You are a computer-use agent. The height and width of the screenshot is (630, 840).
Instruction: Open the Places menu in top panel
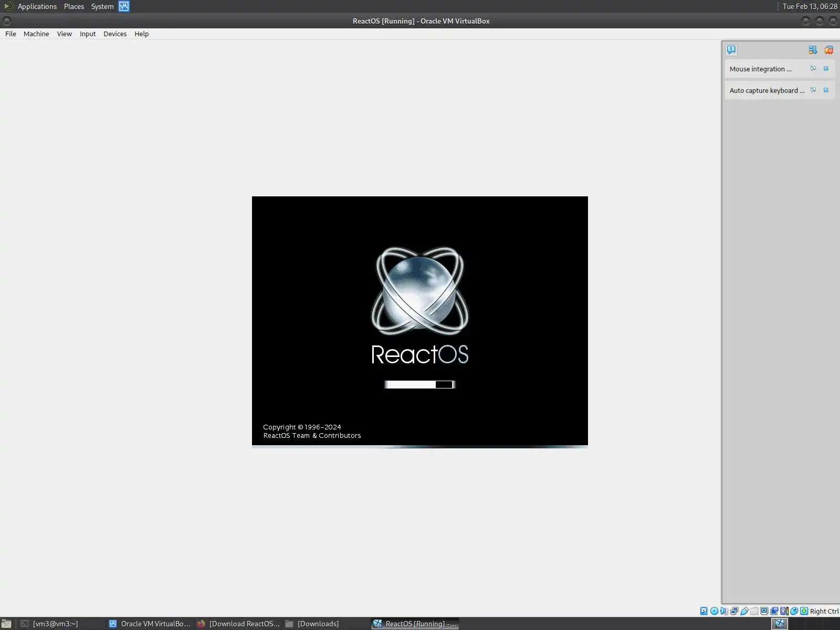coord(74,6)
